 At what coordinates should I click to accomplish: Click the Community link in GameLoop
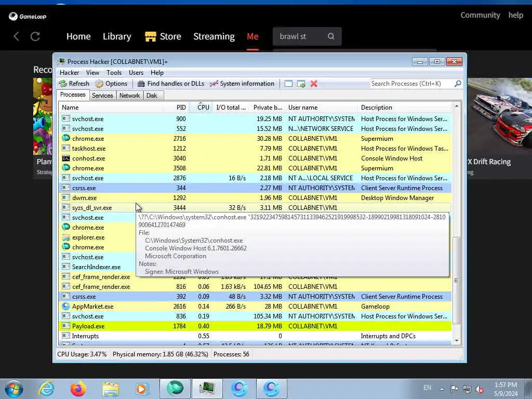point(480,15)
